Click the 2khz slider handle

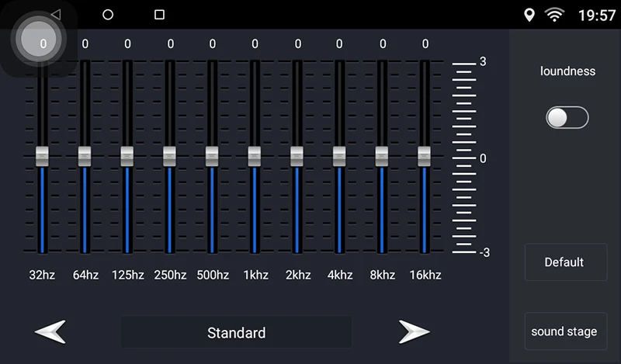(297, 157)
